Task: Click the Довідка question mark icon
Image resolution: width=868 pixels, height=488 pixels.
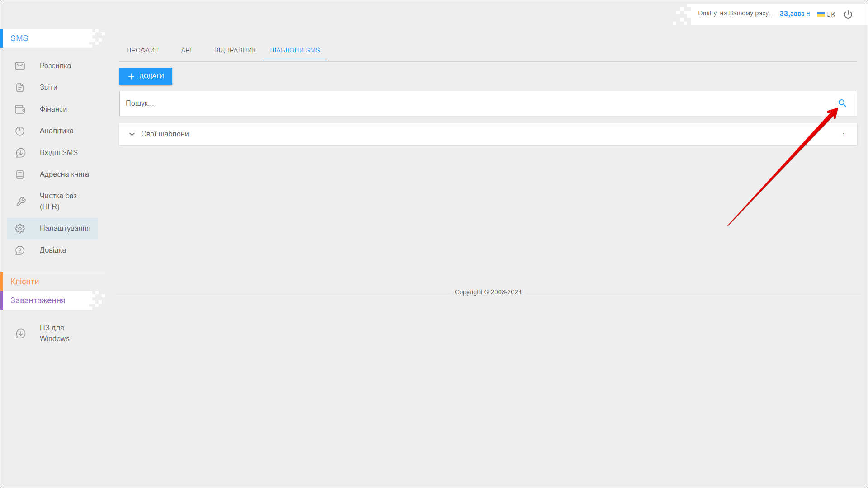Action: point(20,250)
